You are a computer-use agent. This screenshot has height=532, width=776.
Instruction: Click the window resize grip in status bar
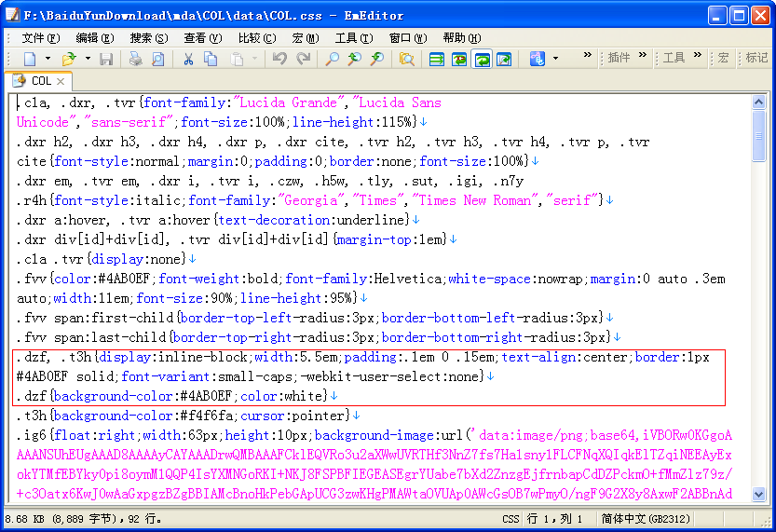(x=764, y=520)
